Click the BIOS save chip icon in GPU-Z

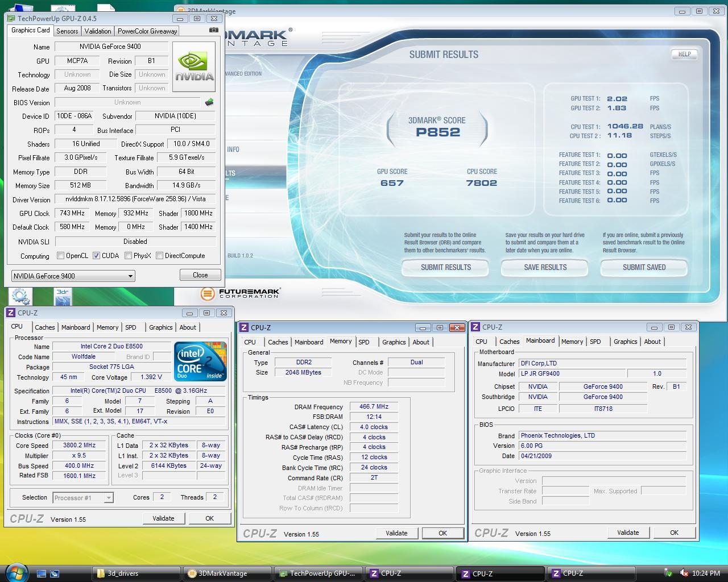209,102
